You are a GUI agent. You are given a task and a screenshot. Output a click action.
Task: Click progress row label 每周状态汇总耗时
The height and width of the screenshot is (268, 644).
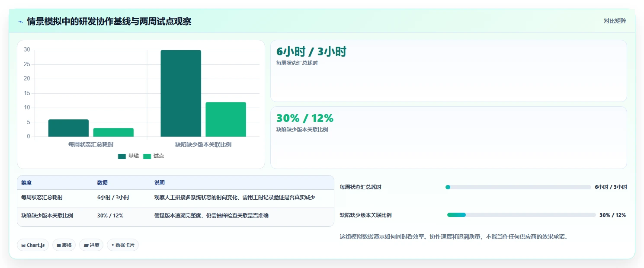pos(361,187)
